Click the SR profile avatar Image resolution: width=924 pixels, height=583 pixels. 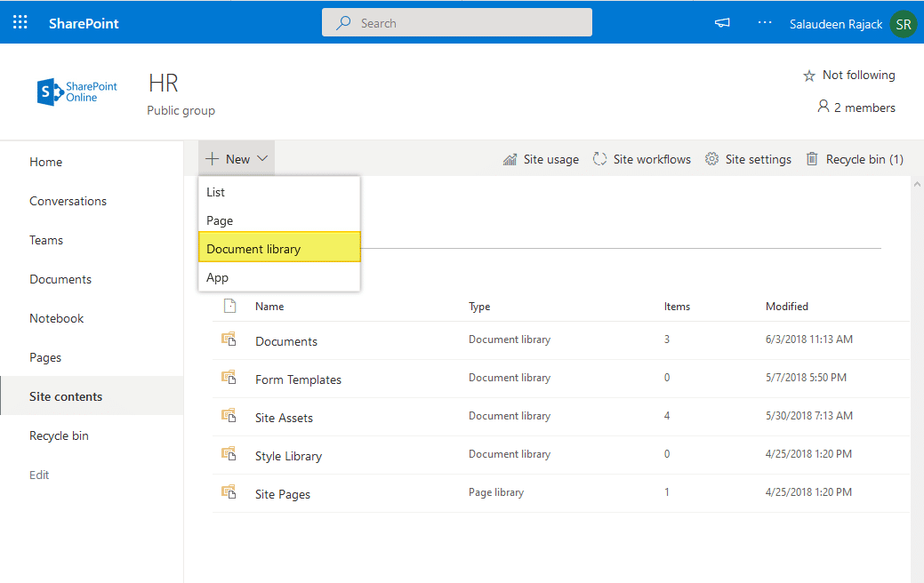(904, 24)
